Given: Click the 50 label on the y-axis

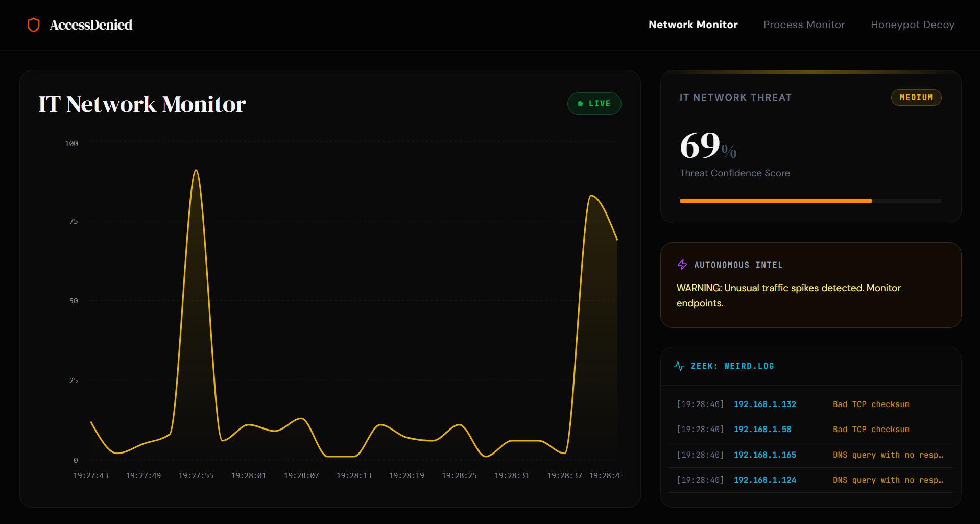Looking at the screenshot, I should pos(74,301).
